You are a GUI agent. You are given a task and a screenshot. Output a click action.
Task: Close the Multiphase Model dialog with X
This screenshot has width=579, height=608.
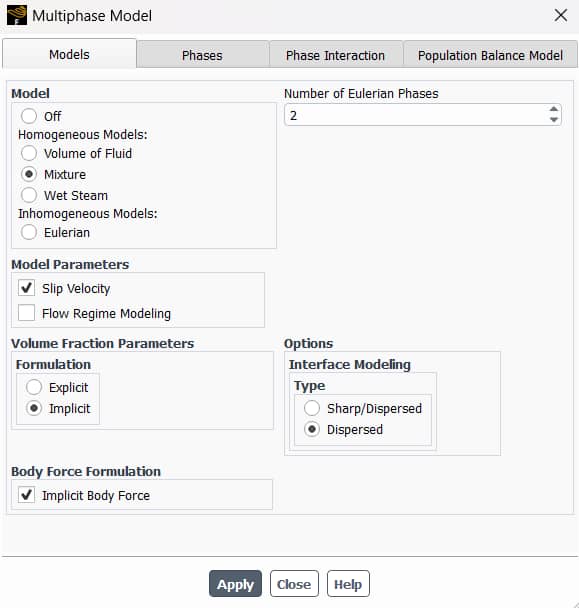pyautogui.click(x=560, y=16)
